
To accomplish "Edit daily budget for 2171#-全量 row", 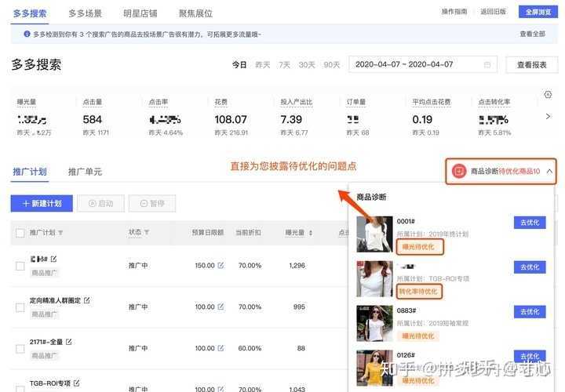I will (221, 348).
